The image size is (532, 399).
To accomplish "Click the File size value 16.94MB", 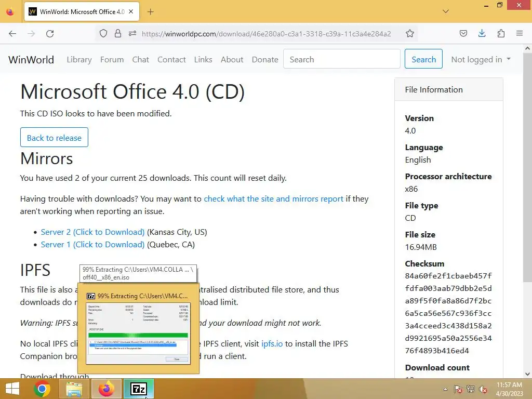I will (421, 247).
